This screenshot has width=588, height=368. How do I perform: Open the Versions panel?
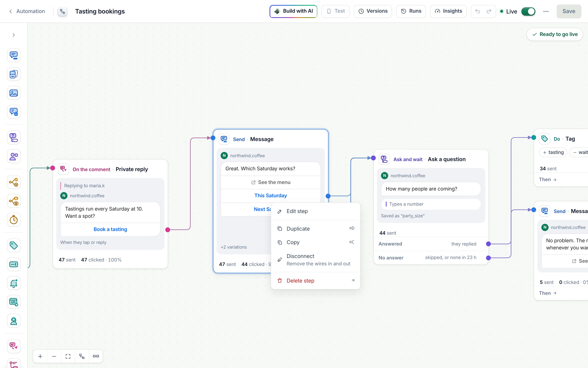pyautogui.click(x=372, y=11)
